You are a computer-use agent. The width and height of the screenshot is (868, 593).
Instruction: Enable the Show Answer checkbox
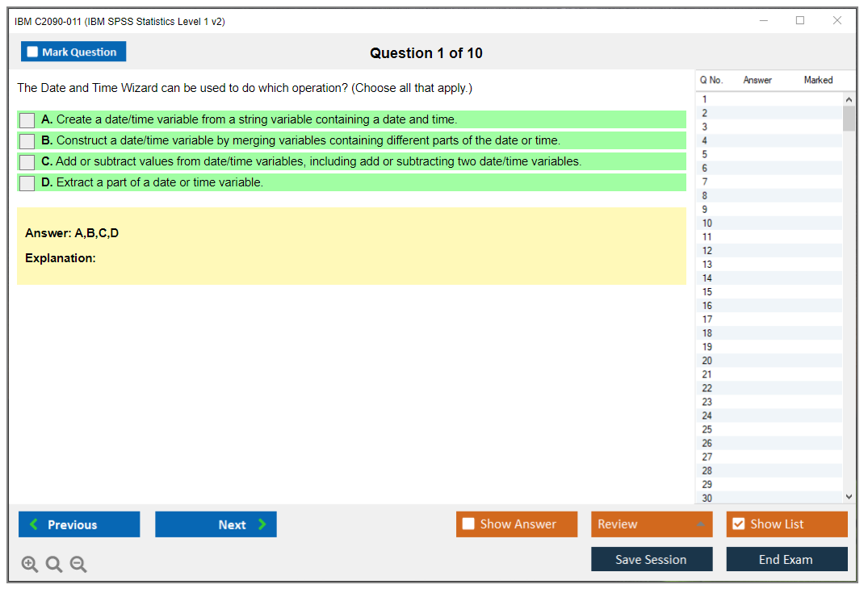468,524
